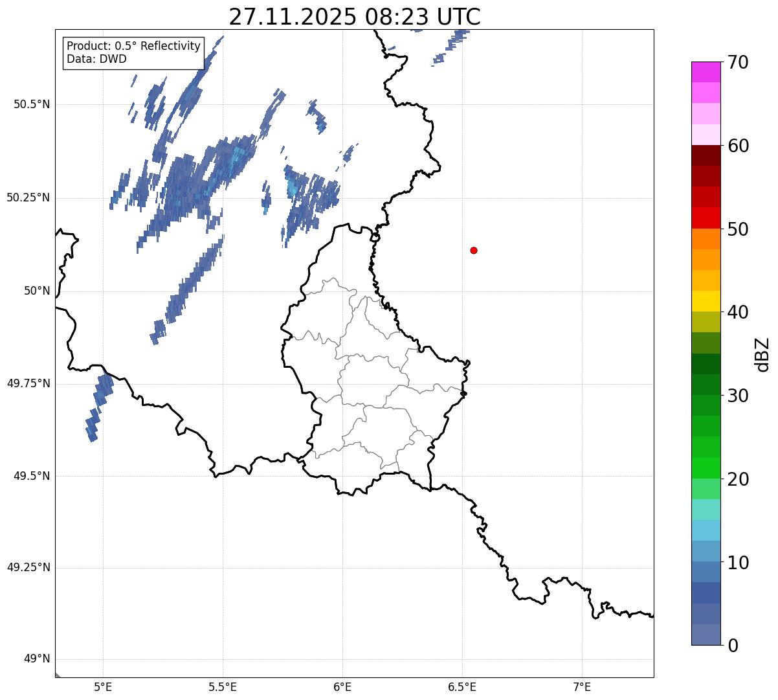Pick the dark green swatch above 30 dBZ

(706, 364)
